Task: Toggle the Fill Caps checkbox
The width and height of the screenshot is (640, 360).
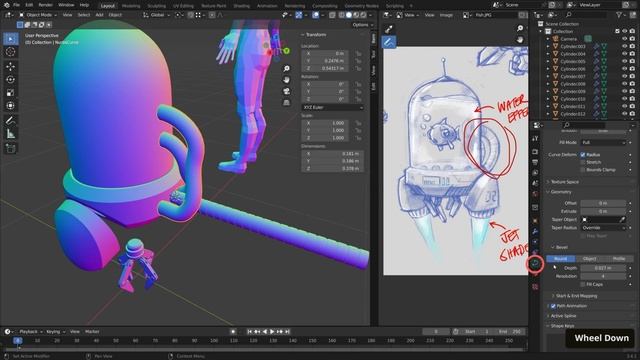Action: tap(582, 284)
